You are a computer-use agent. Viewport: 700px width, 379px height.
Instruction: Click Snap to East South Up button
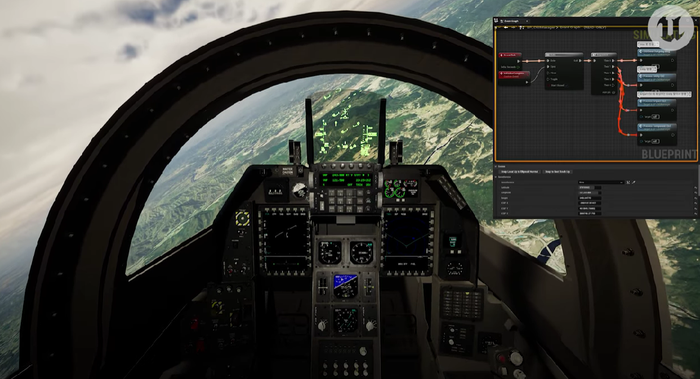[558, 171]
